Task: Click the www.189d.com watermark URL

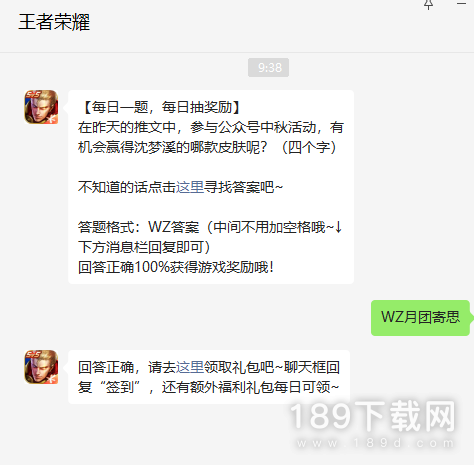Action: pyautogui.click(x=376, y=443)
